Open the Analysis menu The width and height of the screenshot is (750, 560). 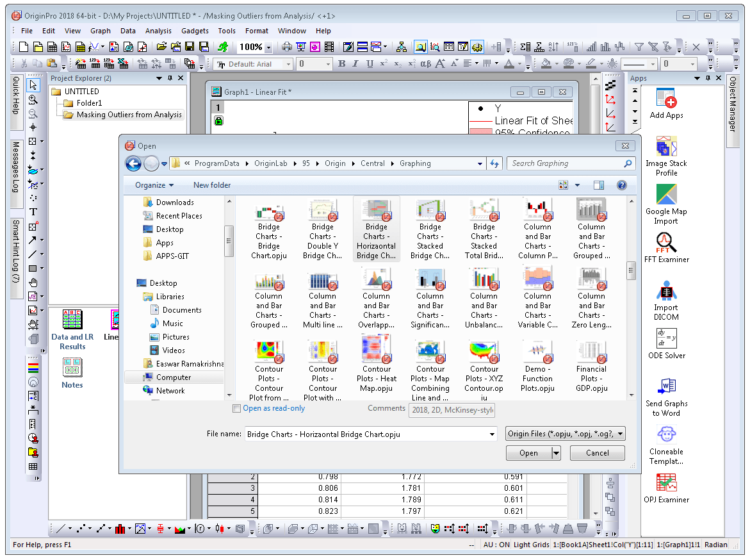tap(158, 30)
